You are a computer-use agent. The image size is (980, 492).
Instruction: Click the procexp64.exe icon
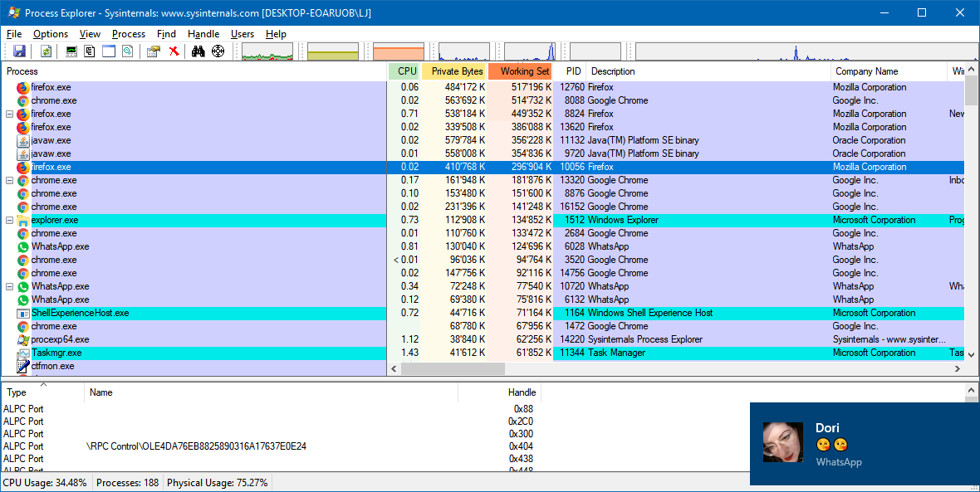point(23,339)
